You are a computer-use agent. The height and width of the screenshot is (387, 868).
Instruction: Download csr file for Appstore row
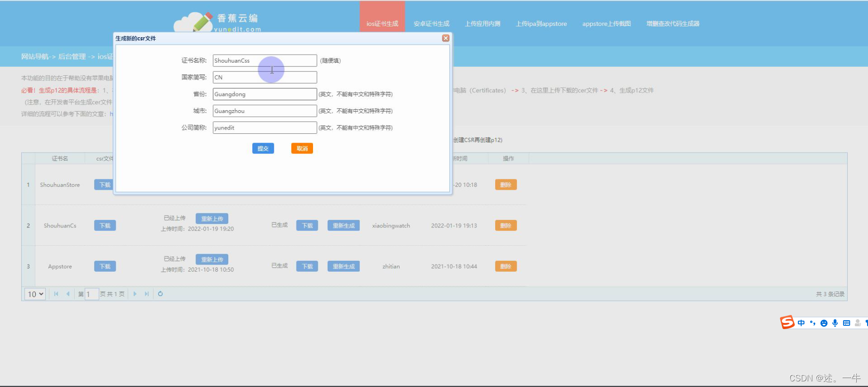[x=104, y=266]
